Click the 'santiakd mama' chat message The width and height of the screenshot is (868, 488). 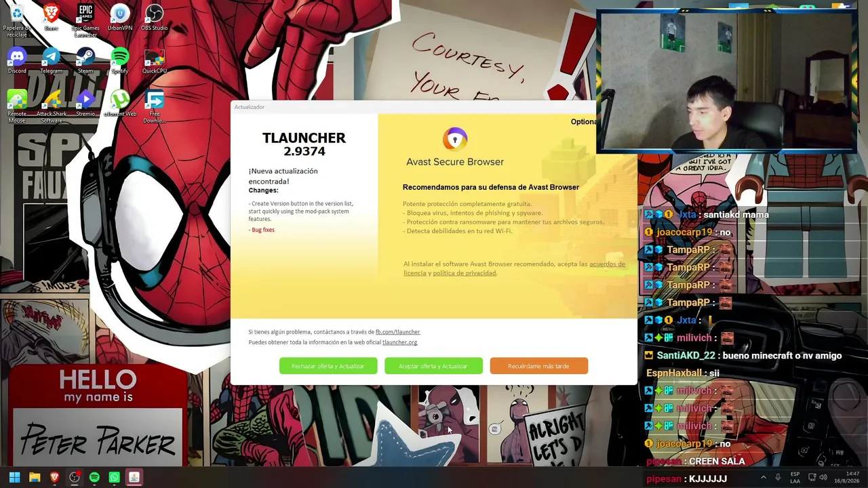click(707, 215)
